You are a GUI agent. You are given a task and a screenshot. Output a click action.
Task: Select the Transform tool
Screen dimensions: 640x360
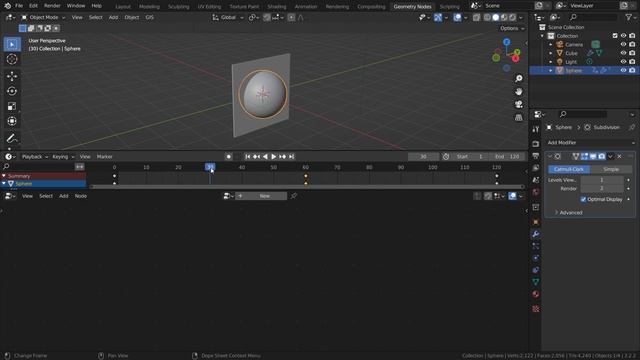12,121
